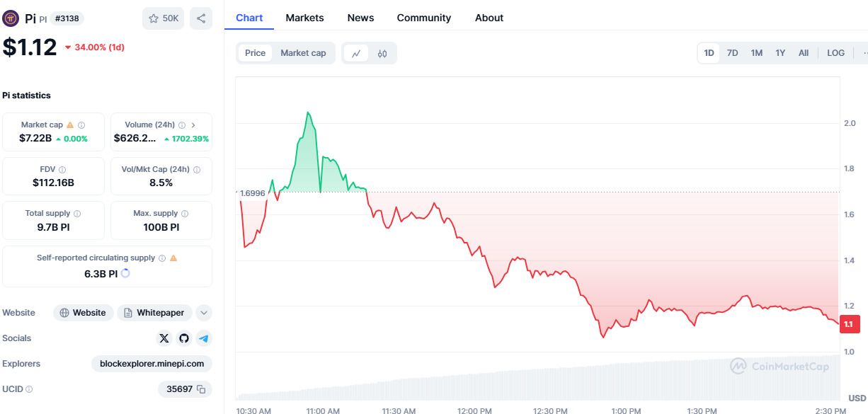Select the Price chart mode
868x414 pixels.
click(x=256, y=53)
